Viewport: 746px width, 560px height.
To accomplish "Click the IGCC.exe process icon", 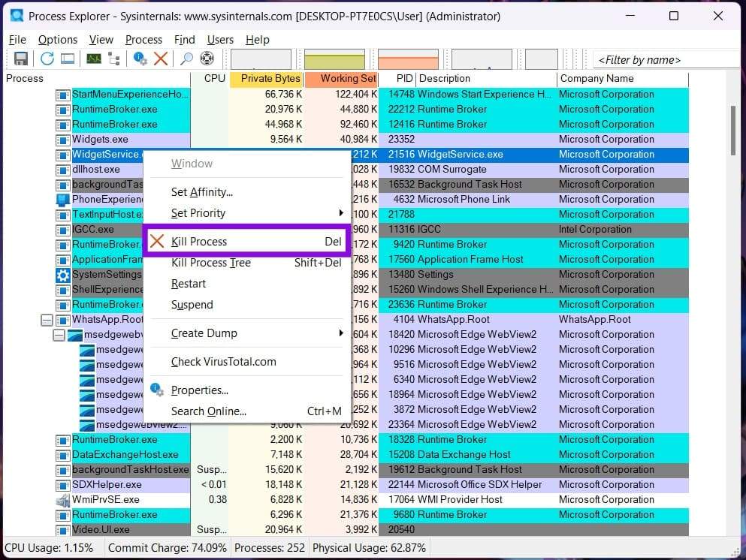I will click(63, 230).
